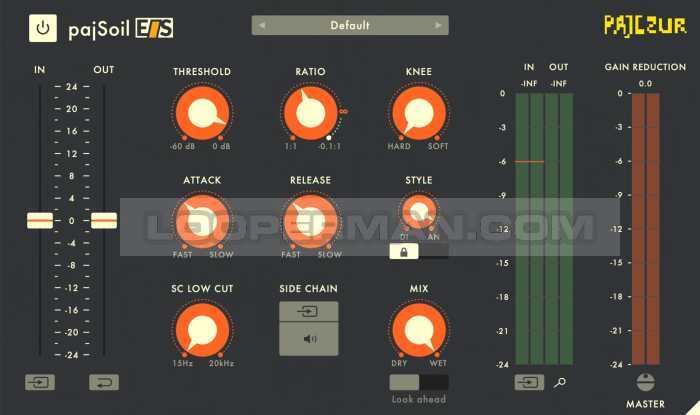
Task: Click the orange peak hold line on IN meter
Action: 529,161
